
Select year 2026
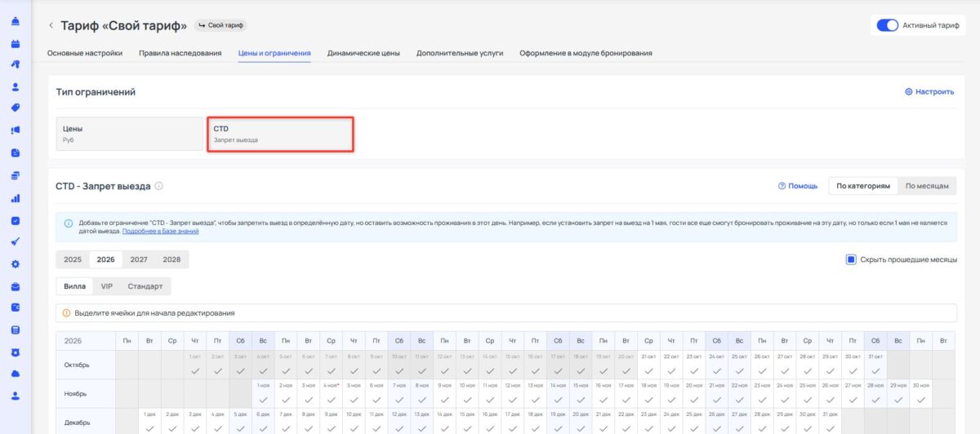pos(105,259)
